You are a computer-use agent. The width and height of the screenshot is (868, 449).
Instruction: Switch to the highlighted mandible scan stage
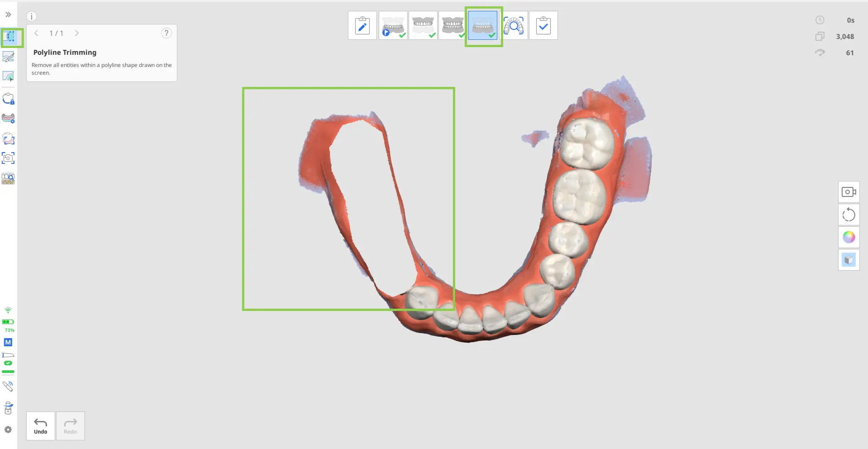pyautogui.click(x=483, y=26)
